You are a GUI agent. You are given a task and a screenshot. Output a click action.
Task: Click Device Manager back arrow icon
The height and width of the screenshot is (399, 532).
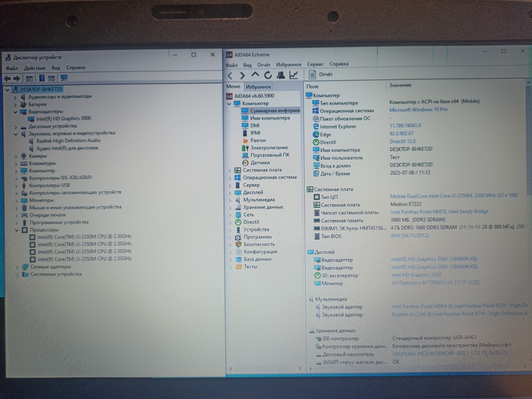pos(7,78)
